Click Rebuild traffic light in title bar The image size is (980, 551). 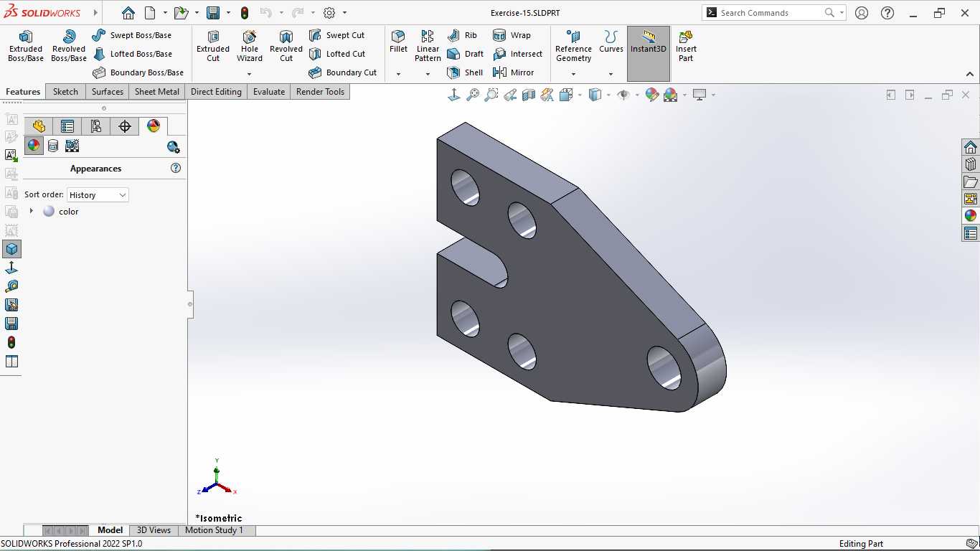(245, 13)
